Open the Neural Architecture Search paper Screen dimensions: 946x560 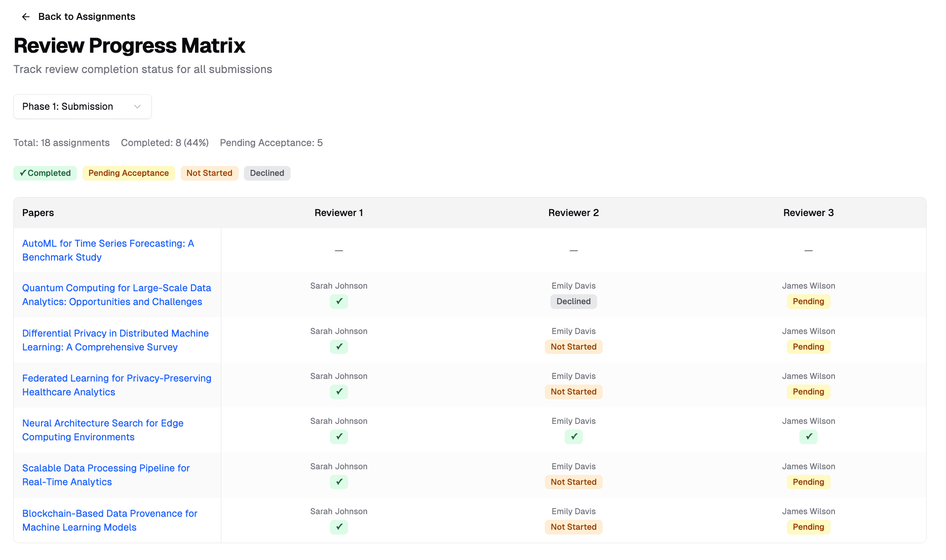coord(103,430)
